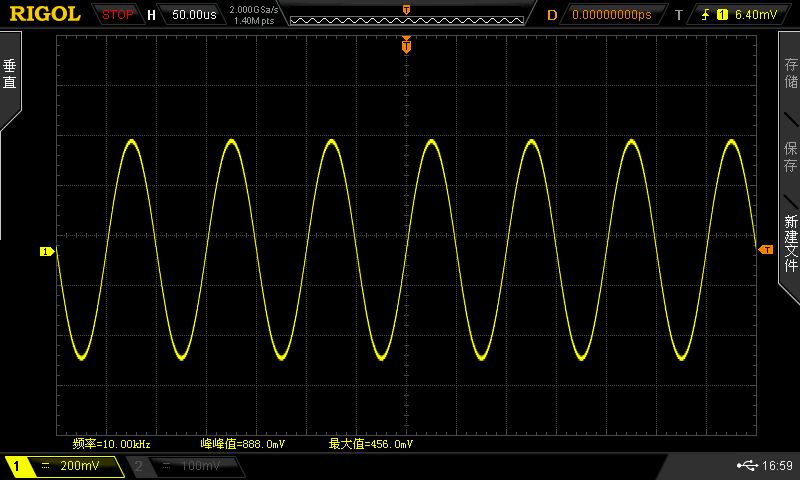Click the red STOP status indicator
Screen dimensions: 800x480
coord(117,15)
